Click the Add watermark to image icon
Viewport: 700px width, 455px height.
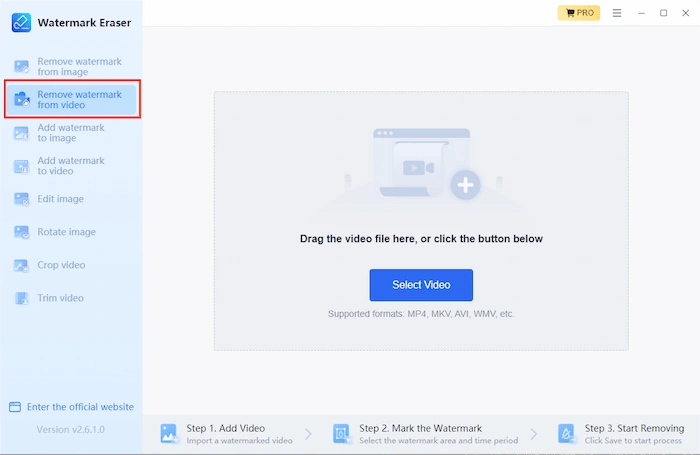pos(21,133)
